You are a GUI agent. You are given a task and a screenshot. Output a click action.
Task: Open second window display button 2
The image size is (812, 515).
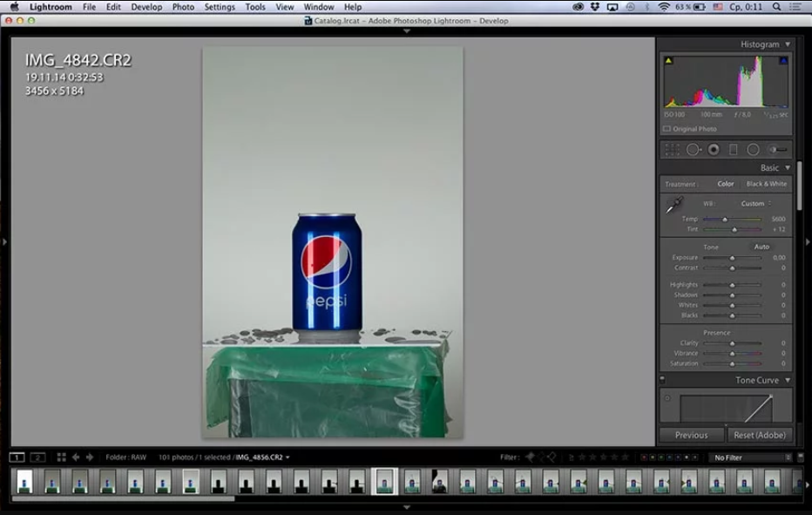point(37,457)
